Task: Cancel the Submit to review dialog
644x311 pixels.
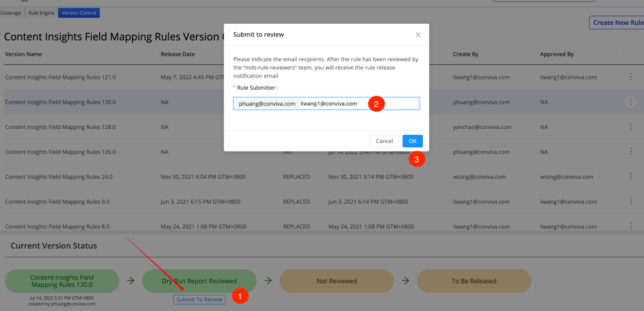Action: [384, 141]
